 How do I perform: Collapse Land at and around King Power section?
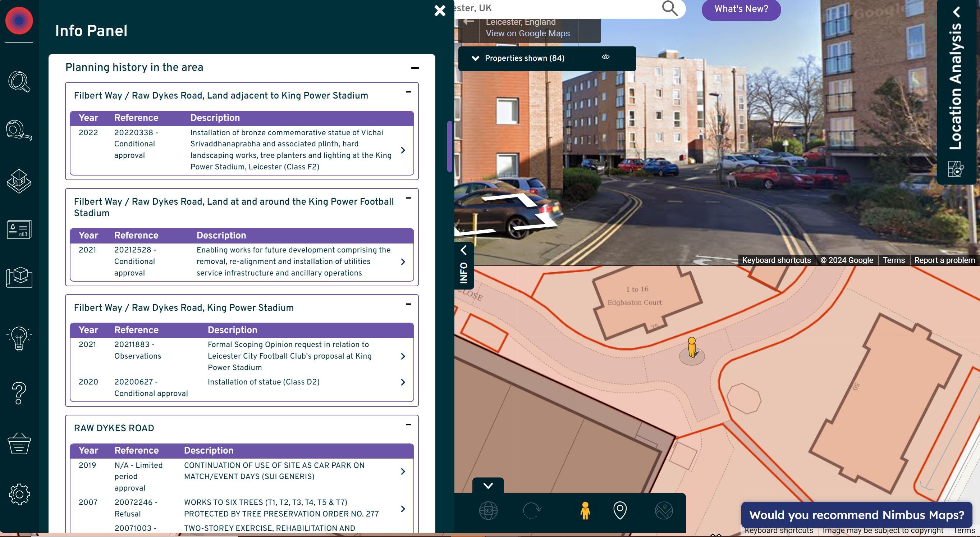[409, 198]
